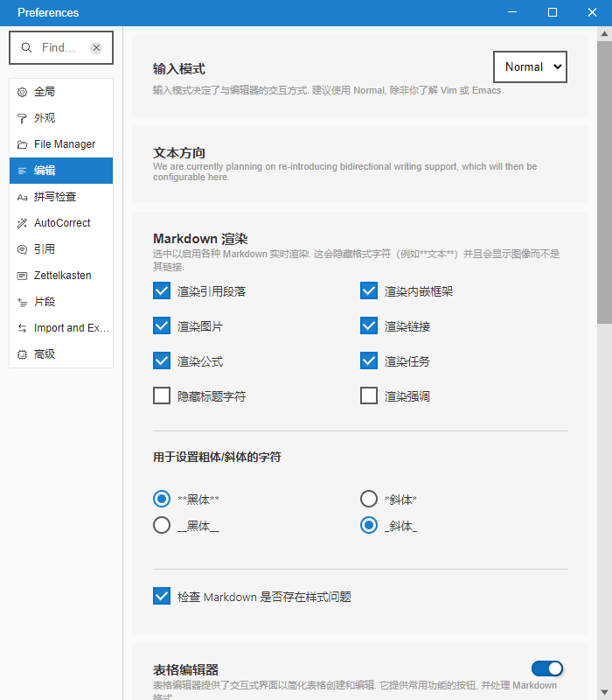Image resolution: width=612 pixels, height=700 pixels.
Task: Select the 编辑 settings tab
Action: coord(61,171)
